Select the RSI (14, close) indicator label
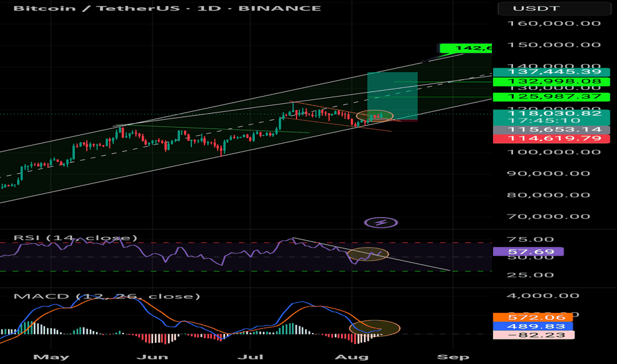 pos(75,238)
